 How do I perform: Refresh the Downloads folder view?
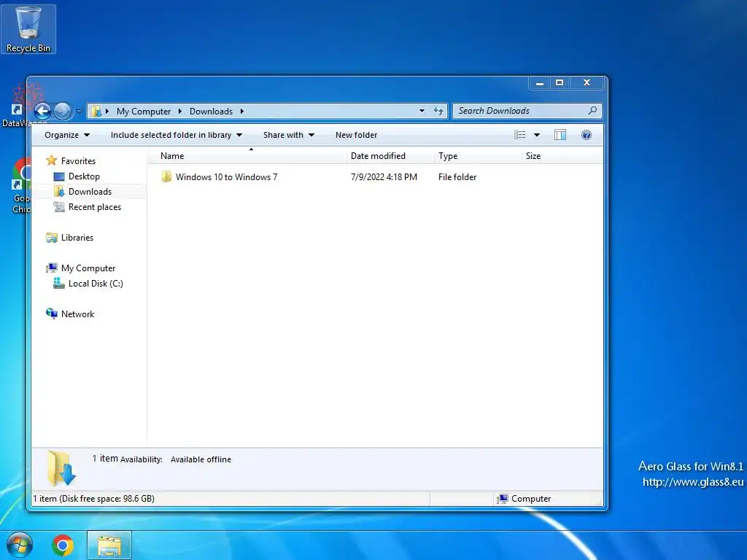[438, 111]
